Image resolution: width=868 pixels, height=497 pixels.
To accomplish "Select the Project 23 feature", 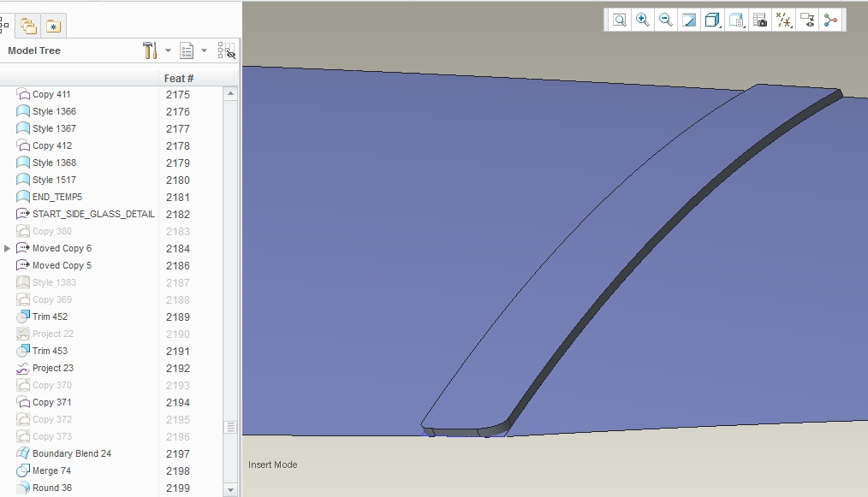I will tap(52, 368).
